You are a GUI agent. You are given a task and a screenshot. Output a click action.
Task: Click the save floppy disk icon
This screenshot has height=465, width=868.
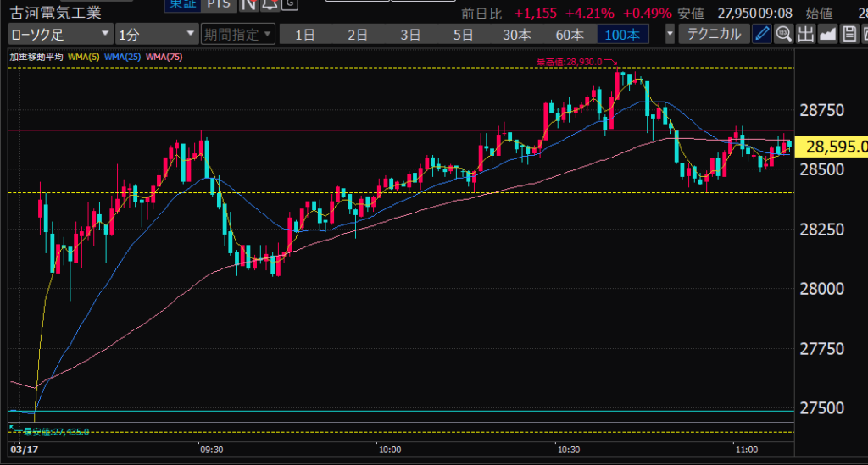(x=848, y=34)
